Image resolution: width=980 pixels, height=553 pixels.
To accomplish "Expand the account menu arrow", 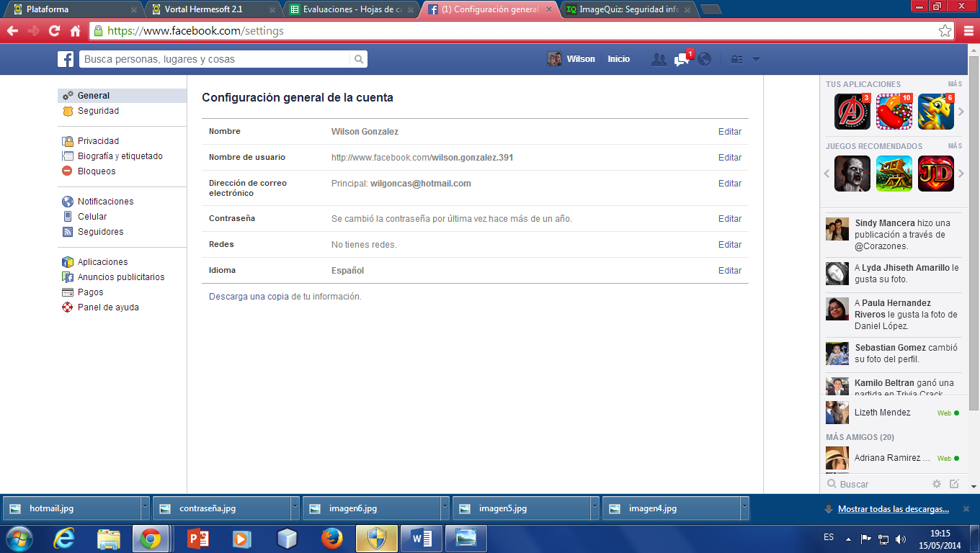I will [x=756, y=59].
